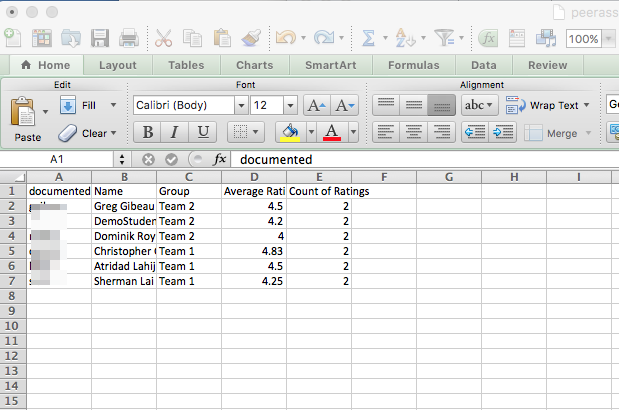Screen dimensions: 619x410
Task: Click the Cut scissors icon
Action: point(164,38)
